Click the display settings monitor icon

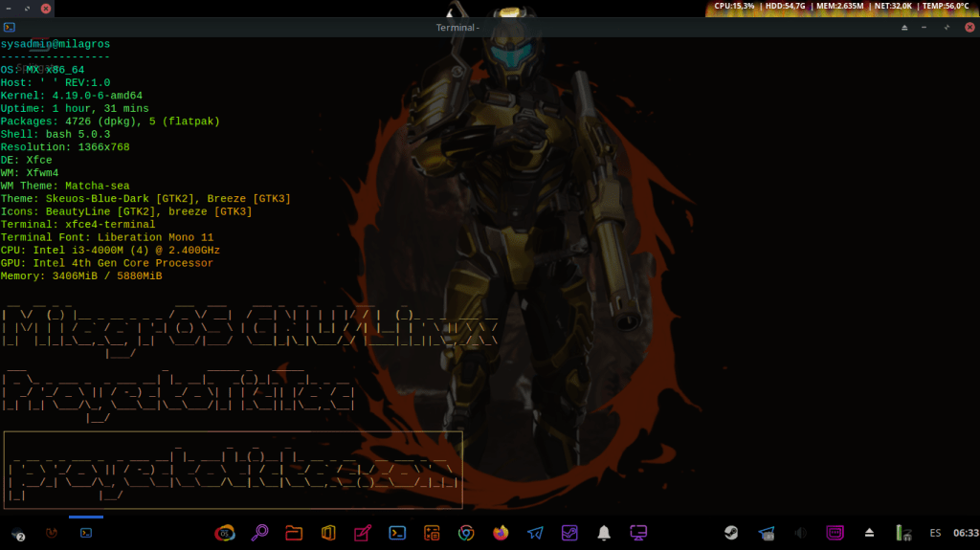638,533
